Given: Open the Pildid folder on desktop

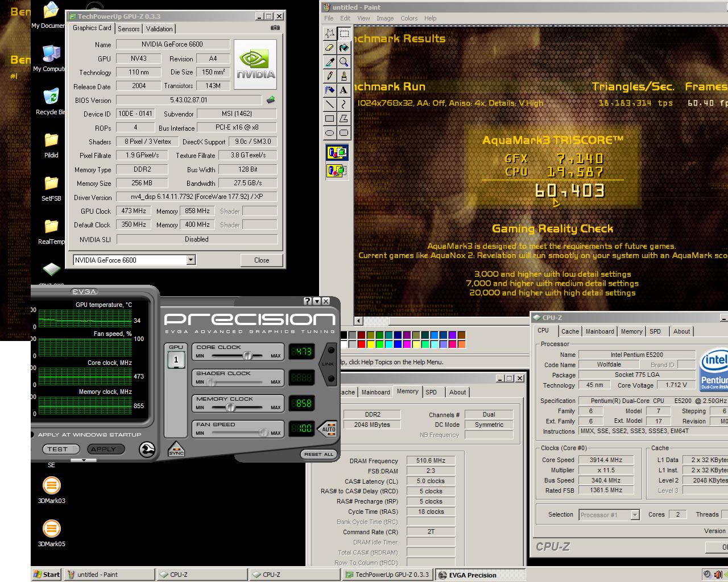Looking at the screenshot, I should coord(51,145).
